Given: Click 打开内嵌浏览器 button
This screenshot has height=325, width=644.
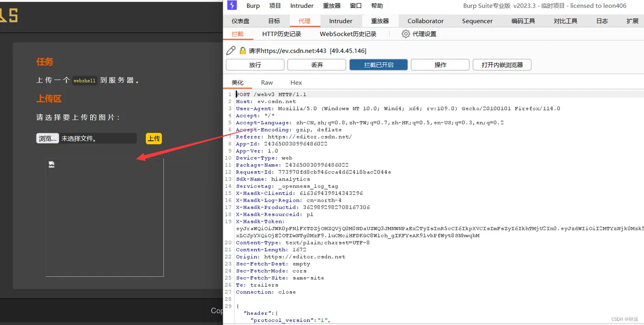Looking at the screenshot, I should [x=502, y=65].
